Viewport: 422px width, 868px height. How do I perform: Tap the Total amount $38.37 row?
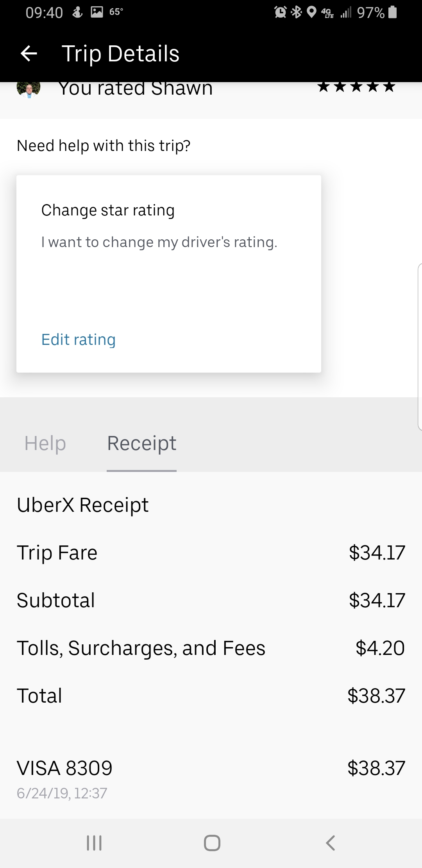tap(211, 696)
